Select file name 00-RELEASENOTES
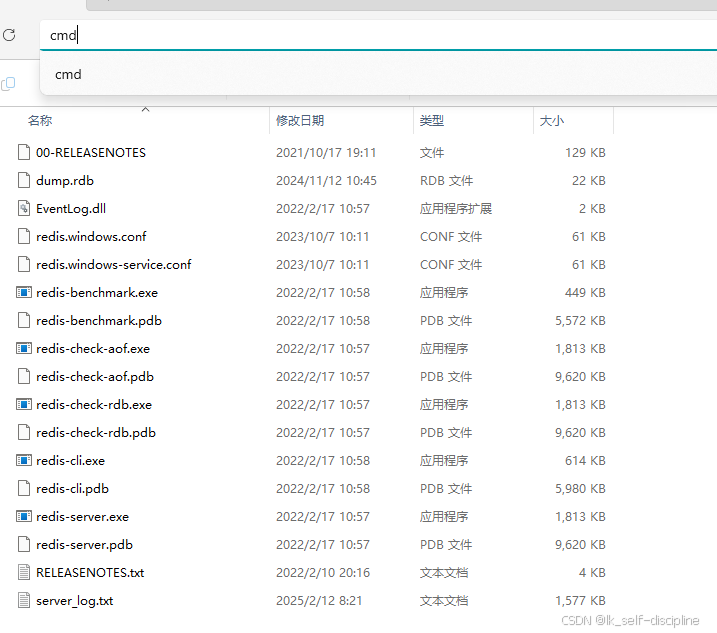Screen dimensions: 717x633 pyautogui.click(x=91, y=152)
